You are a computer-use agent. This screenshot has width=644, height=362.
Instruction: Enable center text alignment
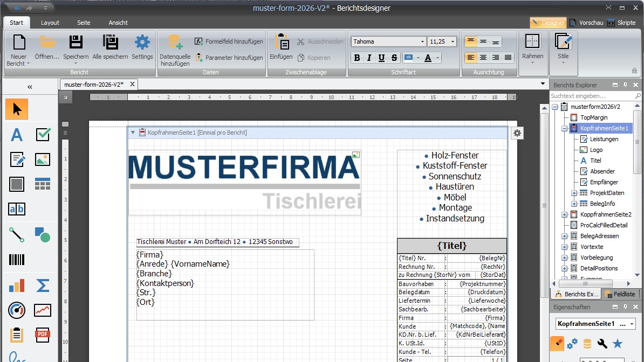click(x=483, y=58)
